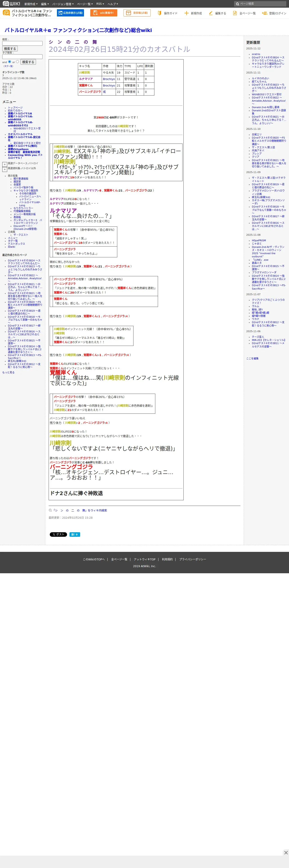Expand 関連データベース-バトロイ section

5,164
